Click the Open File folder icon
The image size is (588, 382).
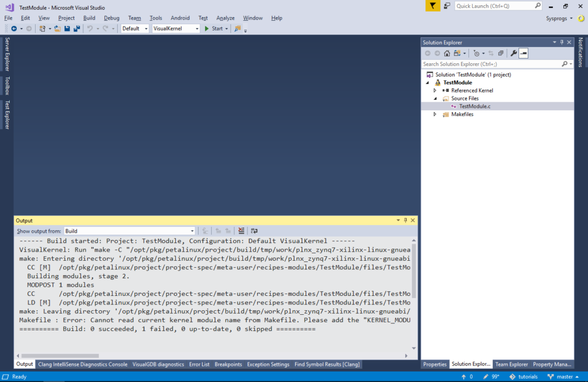[58, 29]
